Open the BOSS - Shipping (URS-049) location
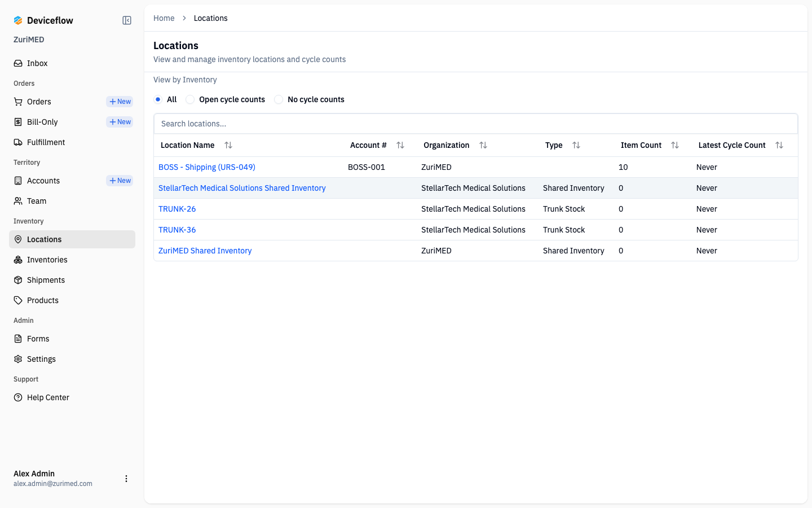Image resolution: width=812 pixels, height=508 pixels. 207,167
